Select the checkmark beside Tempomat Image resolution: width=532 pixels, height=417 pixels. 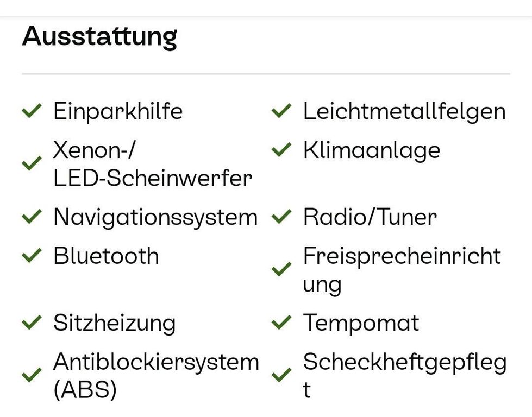click(x=281, y=323)
